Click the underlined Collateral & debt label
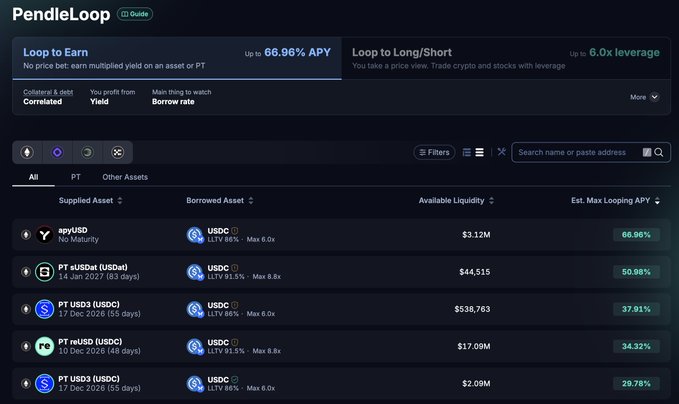 pyautogui.click(x=48, y=92)
